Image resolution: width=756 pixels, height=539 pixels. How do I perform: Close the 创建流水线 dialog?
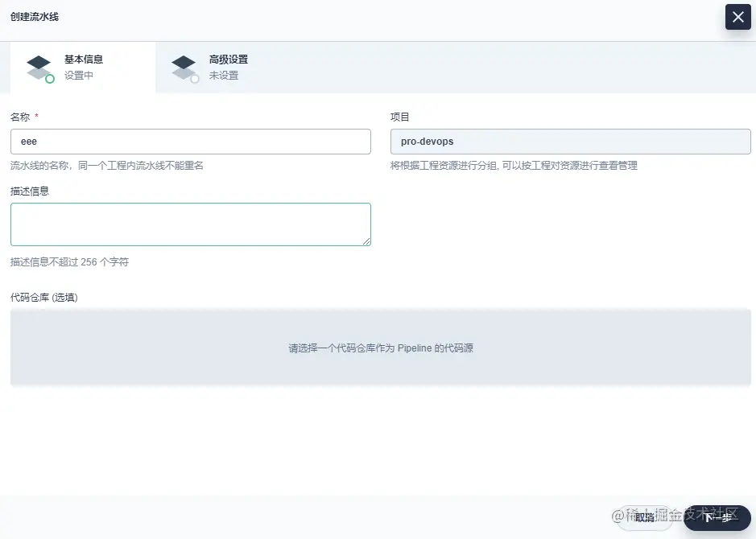pyautogui.click(x=737, y=17)
